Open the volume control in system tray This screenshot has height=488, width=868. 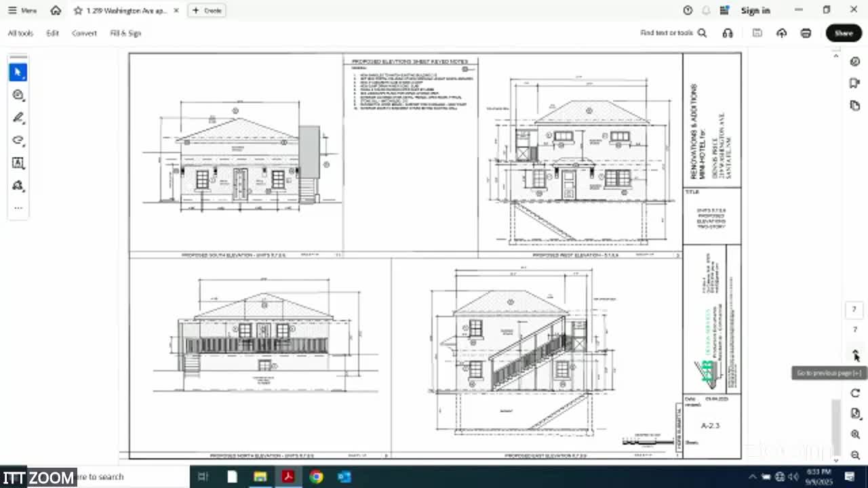pos(793,476)
